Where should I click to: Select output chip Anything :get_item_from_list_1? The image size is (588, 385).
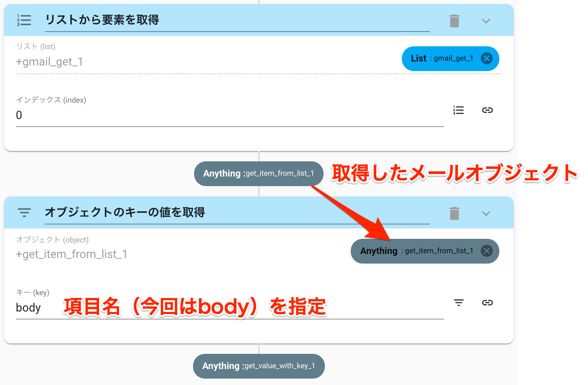pos(259,173)
